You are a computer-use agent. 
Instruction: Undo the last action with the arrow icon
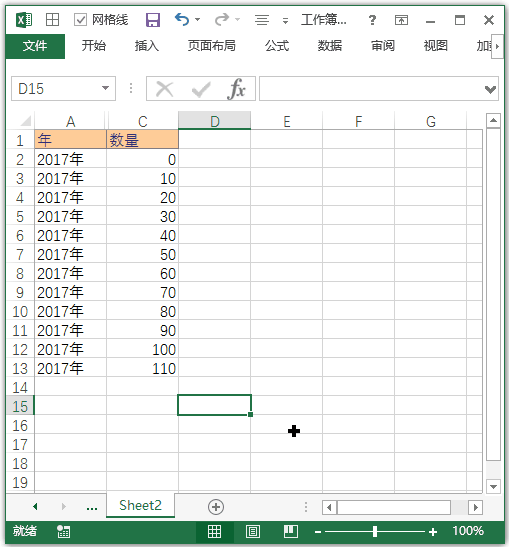click(x=182, y=20)
